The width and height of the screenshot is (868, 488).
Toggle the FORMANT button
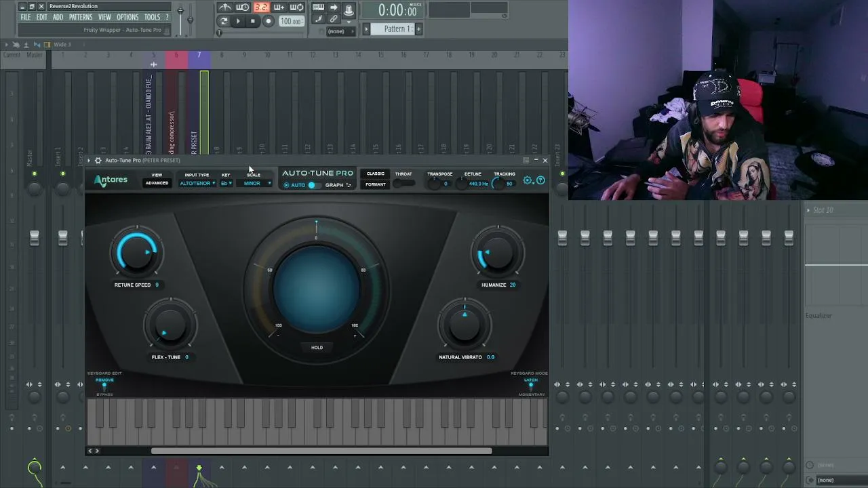pos(375,184)
